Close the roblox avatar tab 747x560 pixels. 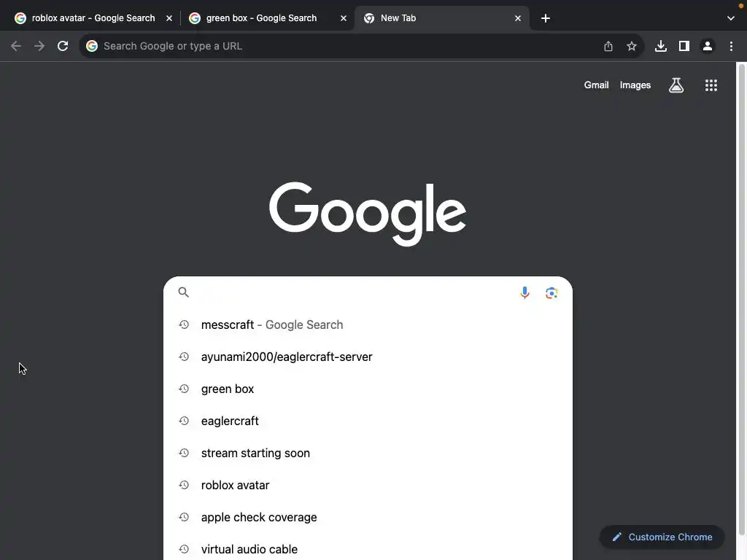pyautogui.click(x=169, y=18)
